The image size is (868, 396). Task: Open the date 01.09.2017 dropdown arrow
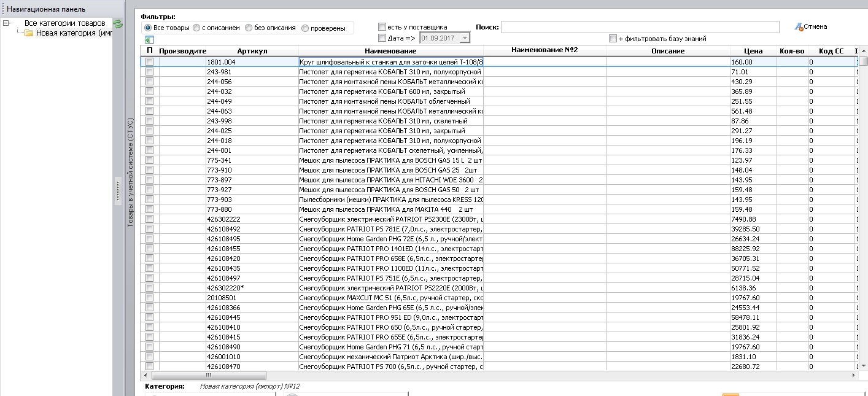465,38
